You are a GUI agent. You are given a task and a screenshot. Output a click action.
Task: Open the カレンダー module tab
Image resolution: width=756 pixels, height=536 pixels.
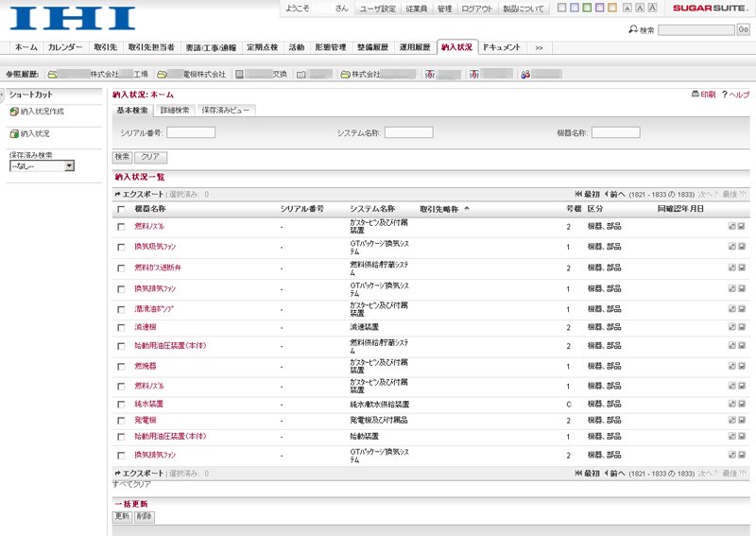[65, 47]
